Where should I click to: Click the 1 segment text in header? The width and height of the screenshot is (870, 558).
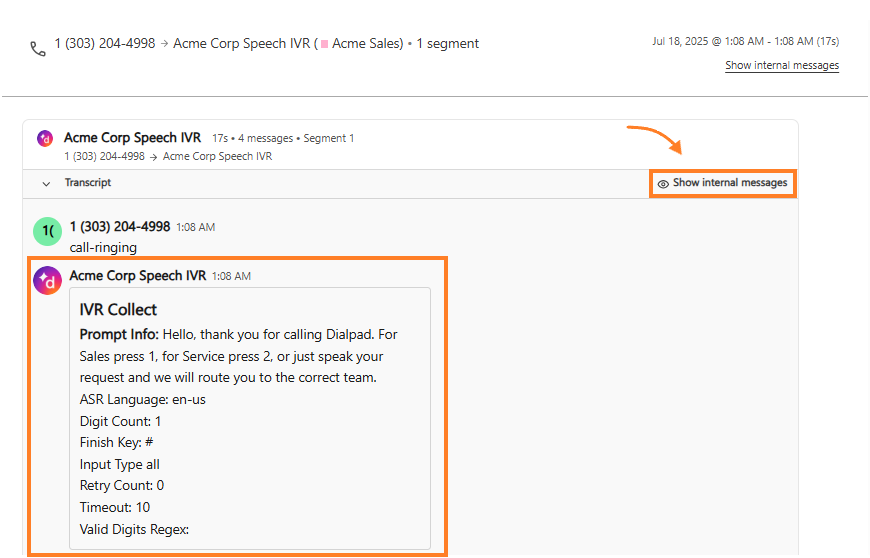[448, 44]
